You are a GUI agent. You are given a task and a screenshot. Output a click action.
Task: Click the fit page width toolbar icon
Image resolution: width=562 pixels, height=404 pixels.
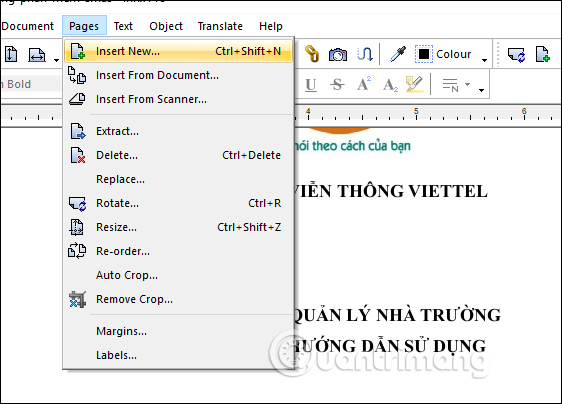click(37, 55)
